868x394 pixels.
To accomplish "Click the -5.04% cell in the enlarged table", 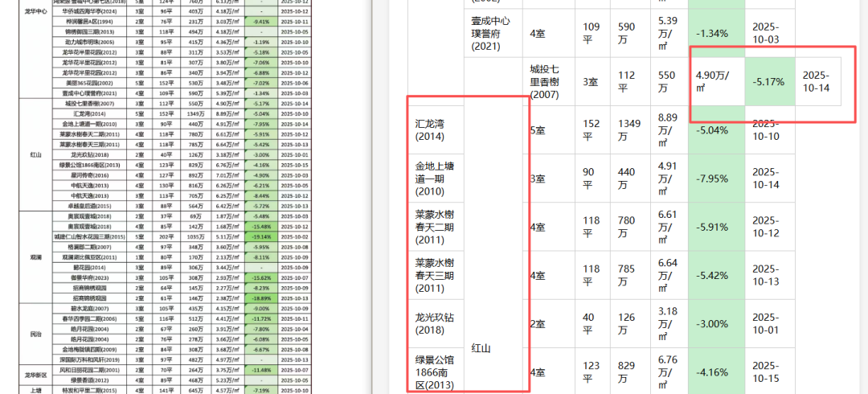I will tap(716, 130).
